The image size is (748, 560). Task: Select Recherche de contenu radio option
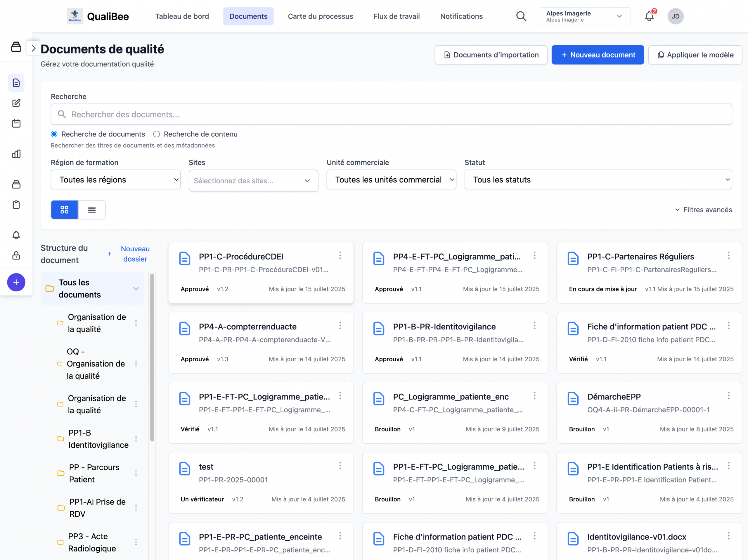[156, 134]
